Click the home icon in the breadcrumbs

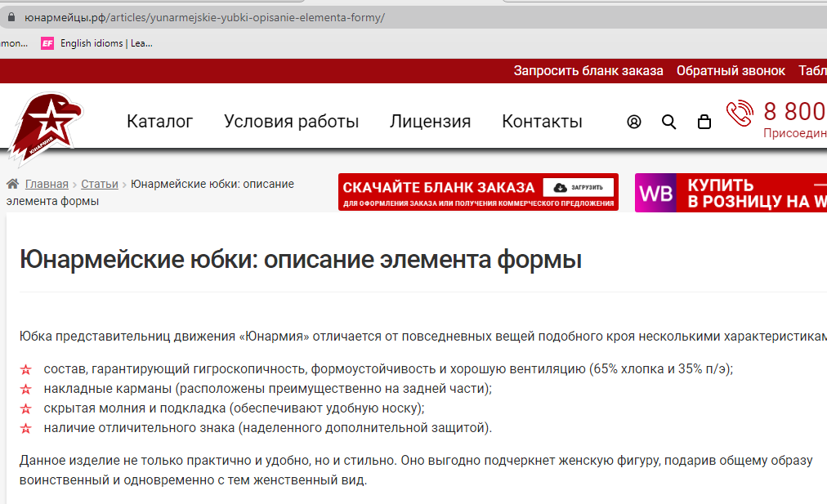(x=11, y=183)
